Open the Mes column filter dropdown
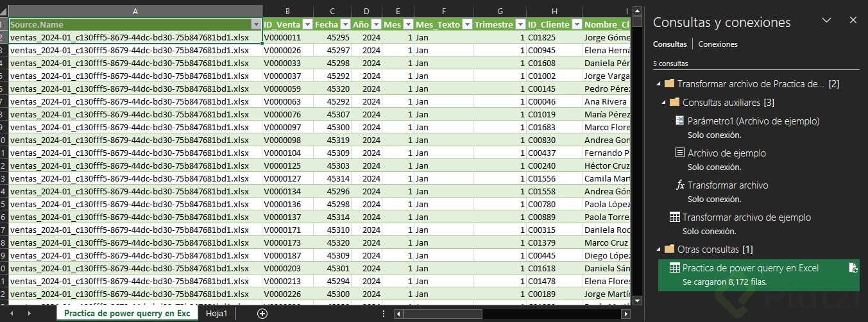The width and height of the screenshot is (868, 322). pos(408,25)
